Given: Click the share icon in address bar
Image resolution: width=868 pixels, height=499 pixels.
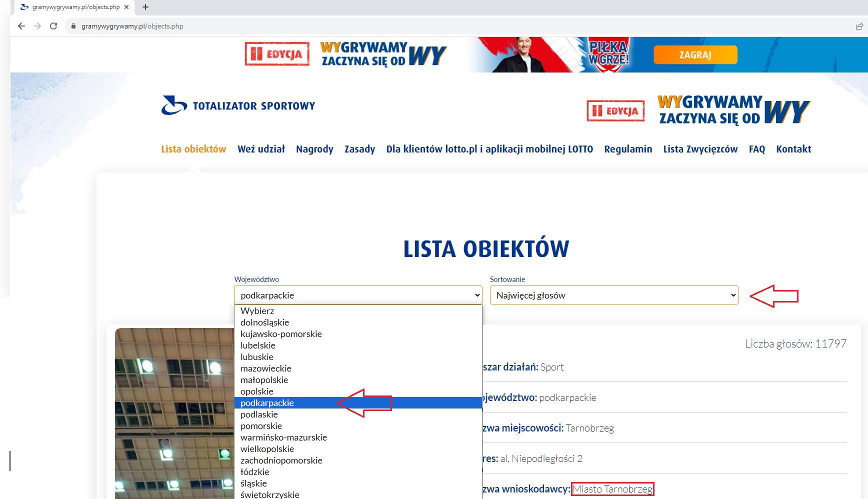Looking at the screenshot, I should [x=859, y=26].
